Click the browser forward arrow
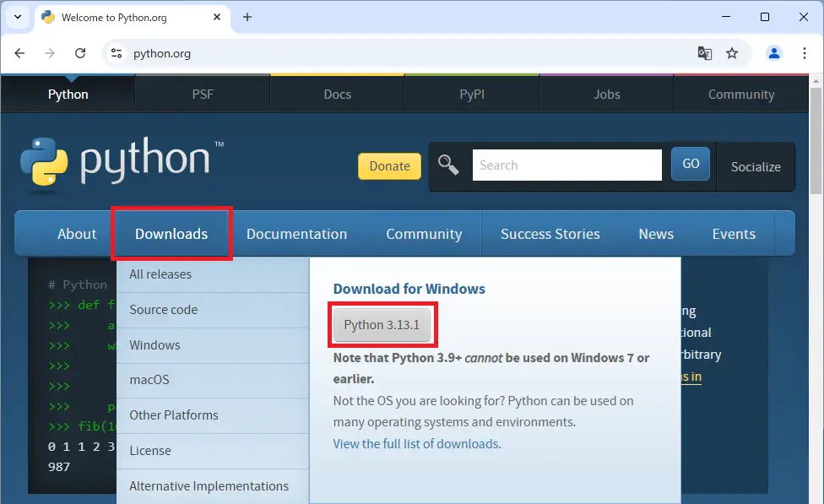824x504 pixels. [x=50, y=53]
